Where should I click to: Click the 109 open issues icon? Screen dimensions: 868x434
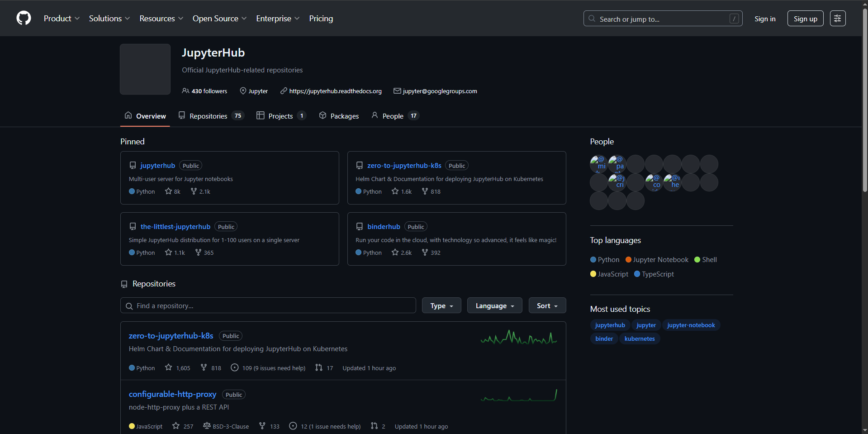[x=234, y=367]
